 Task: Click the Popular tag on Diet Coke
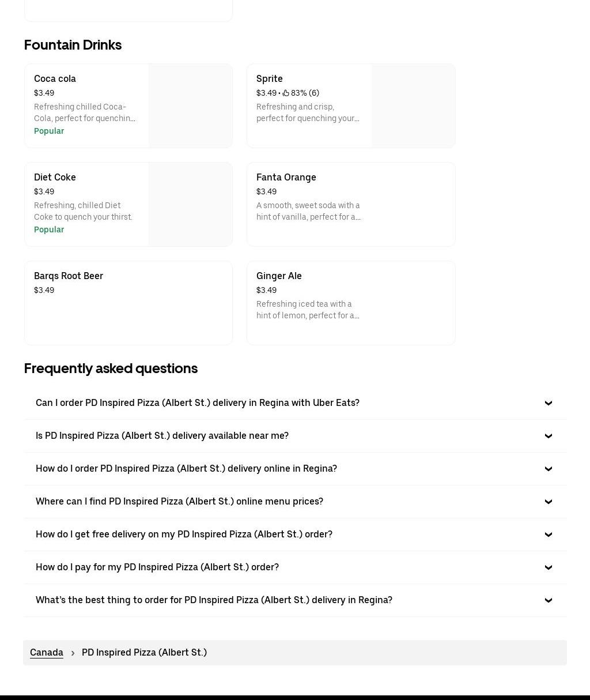coord(49,229)
